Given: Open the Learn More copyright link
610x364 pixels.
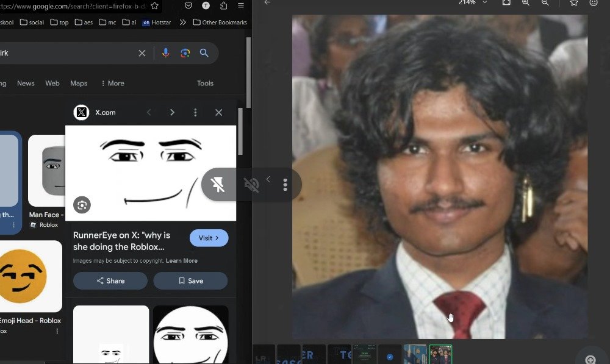Looking at the screenshot, I should coord(182,260).
